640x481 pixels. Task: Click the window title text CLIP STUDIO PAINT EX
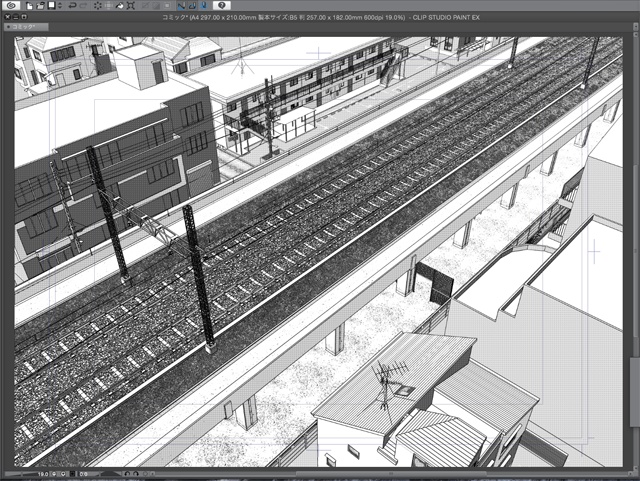(446, 18)
